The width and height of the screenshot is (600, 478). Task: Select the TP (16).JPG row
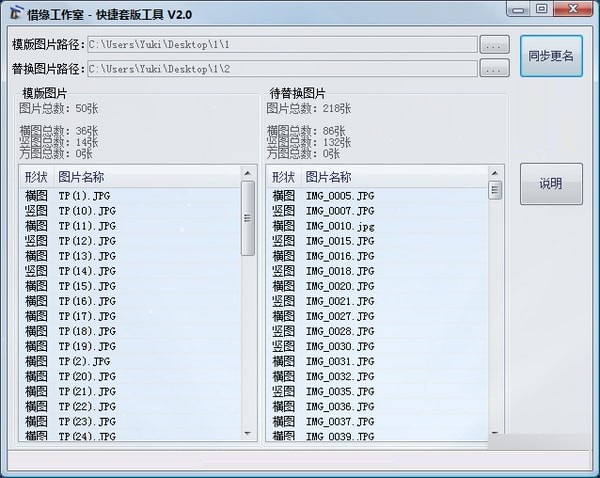pos(130,301)
